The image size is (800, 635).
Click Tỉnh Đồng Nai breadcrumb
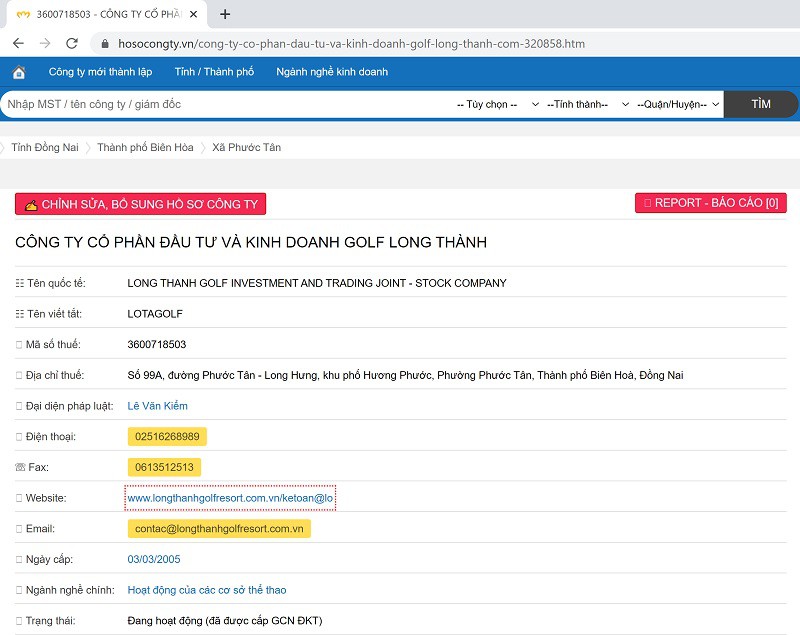coord(44,147)
